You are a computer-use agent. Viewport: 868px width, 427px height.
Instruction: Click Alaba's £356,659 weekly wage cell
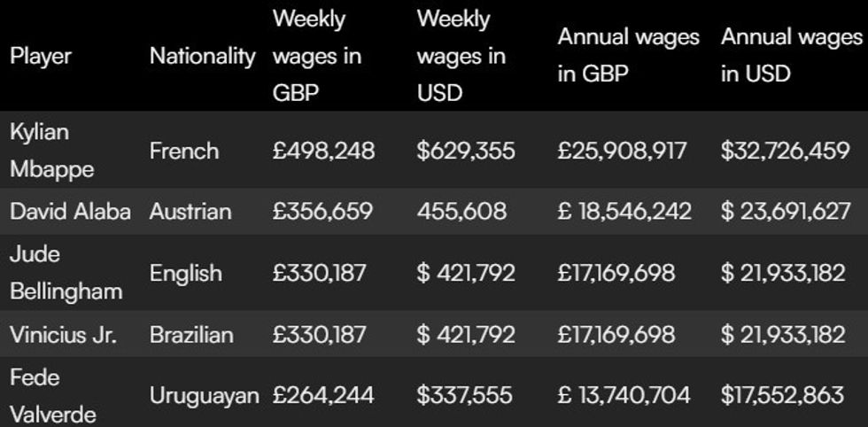tap(323, 212)
